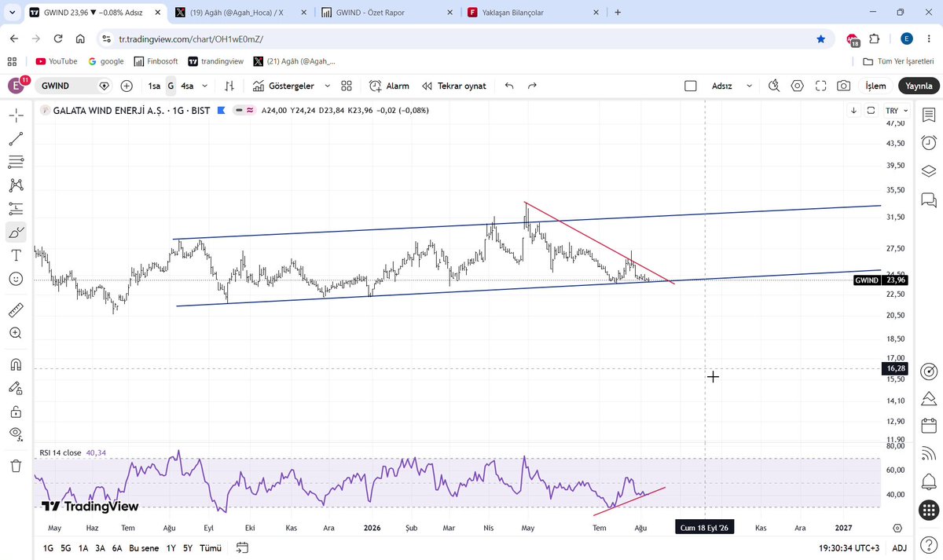943x560 pixels.
Task: Expand the timeframe interval dropdown
Action: [205, 86]
